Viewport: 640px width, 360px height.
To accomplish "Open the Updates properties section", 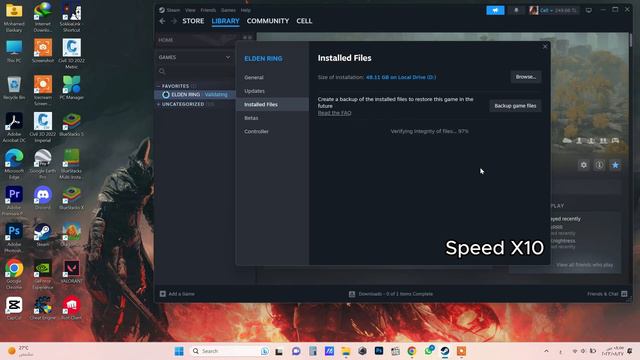I will pos(255,91).
